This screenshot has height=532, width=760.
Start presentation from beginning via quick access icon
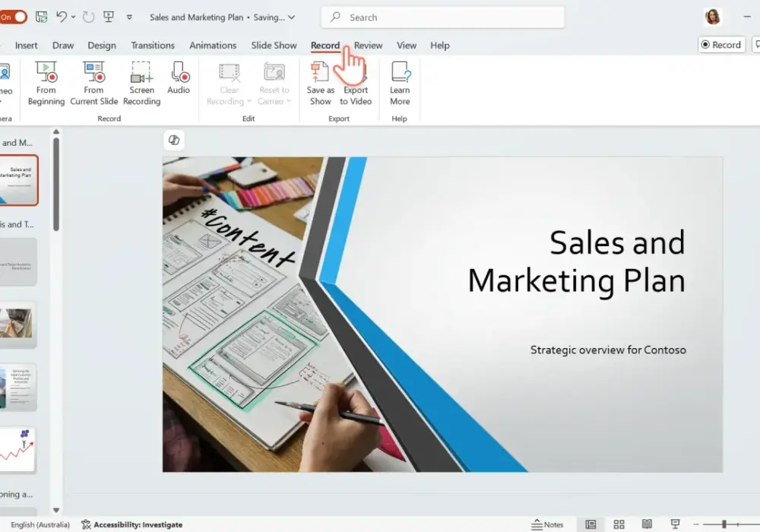click(109, 17)
